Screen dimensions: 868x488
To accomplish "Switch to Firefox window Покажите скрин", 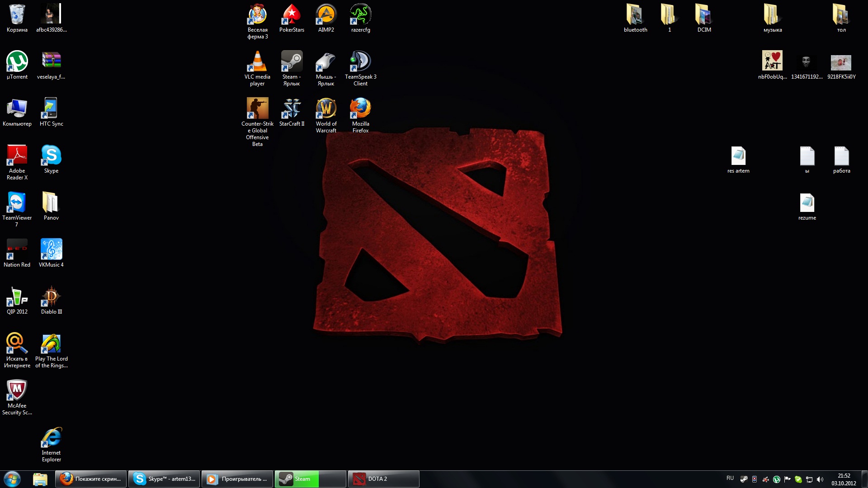I will (91, 479).
